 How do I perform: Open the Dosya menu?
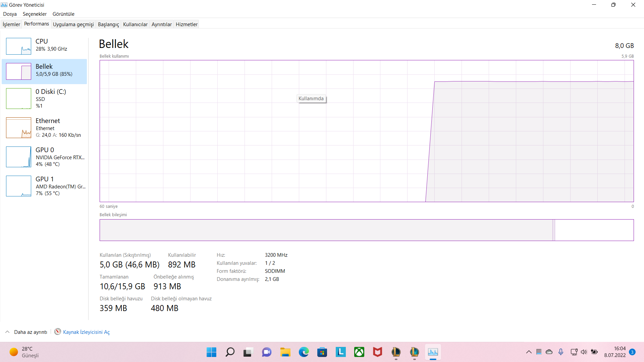pyautogui.click(x=10, y=14)
